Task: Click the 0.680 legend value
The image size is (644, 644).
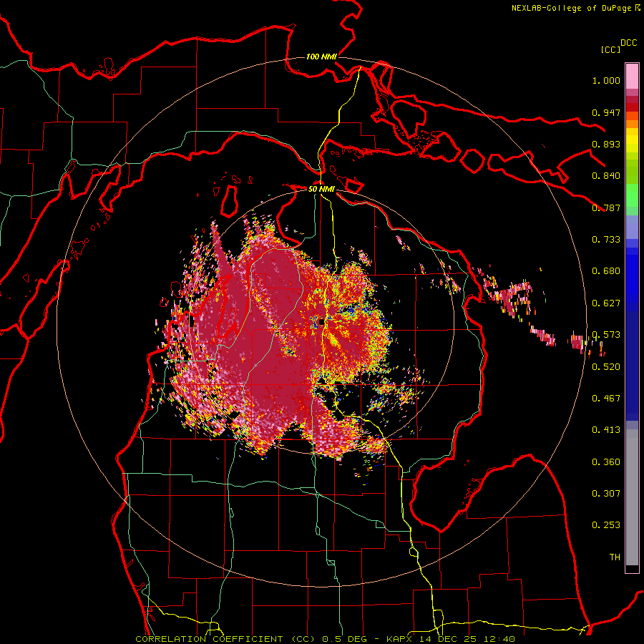Action: coord(606,271)
